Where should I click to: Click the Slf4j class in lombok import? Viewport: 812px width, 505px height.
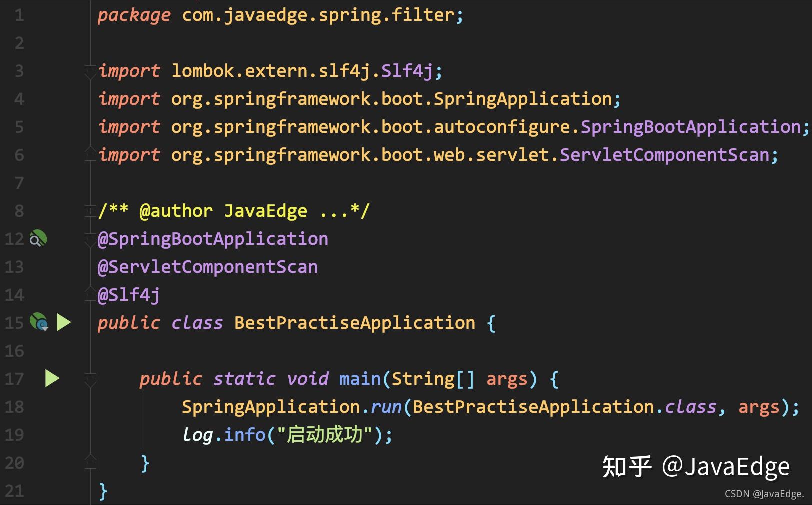click(407, 71)
